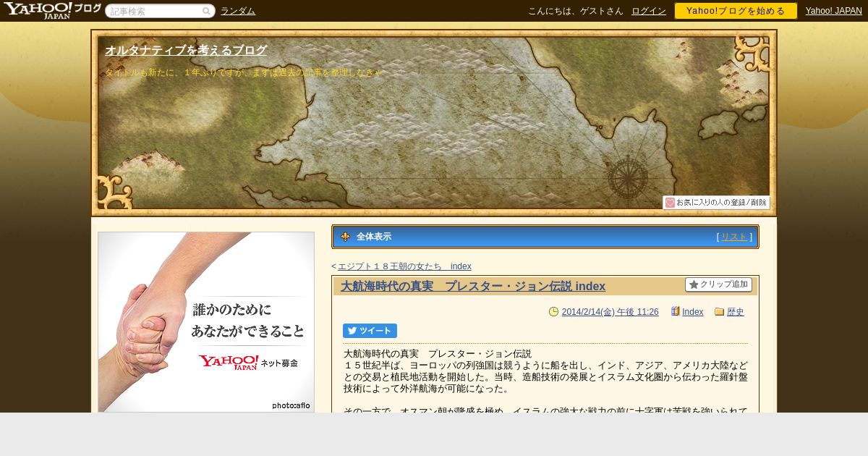Open post title 大航海時代の真実 プレスター・ジョン伝説 index
This screenshot has height=456, width=868.
(x=473, y=287)
